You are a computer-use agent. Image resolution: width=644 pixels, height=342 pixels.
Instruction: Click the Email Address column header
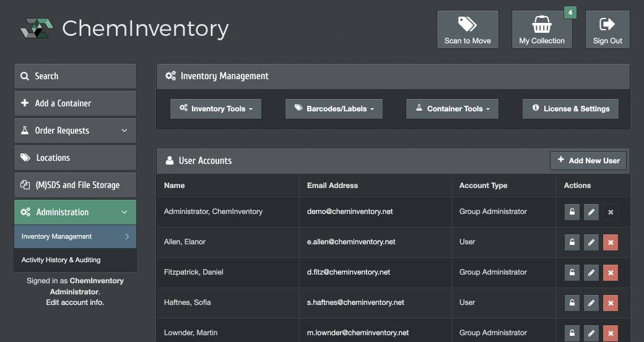333,186
